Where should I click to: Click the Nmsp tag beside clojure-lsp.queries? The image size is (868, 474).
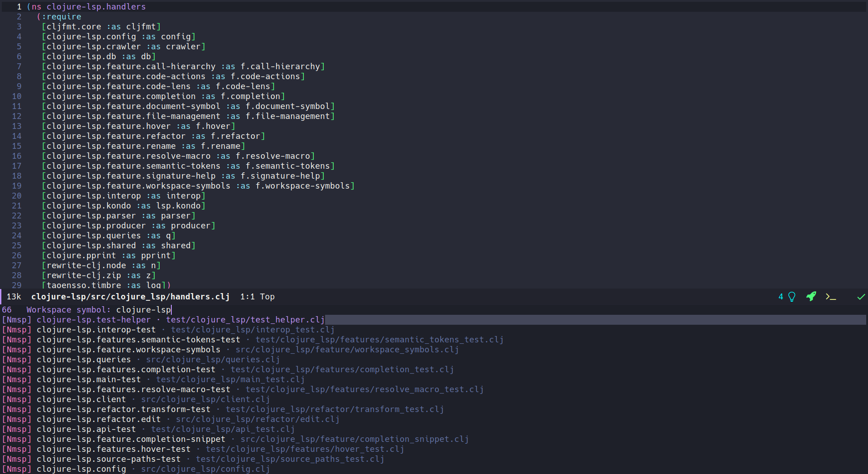coord(16,360)
